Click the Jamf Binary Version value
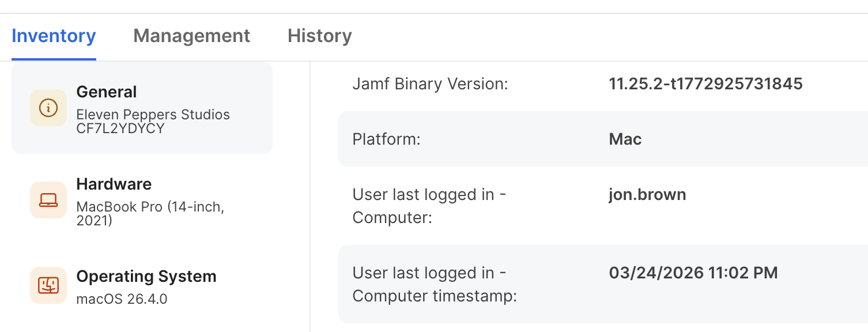 705,84
